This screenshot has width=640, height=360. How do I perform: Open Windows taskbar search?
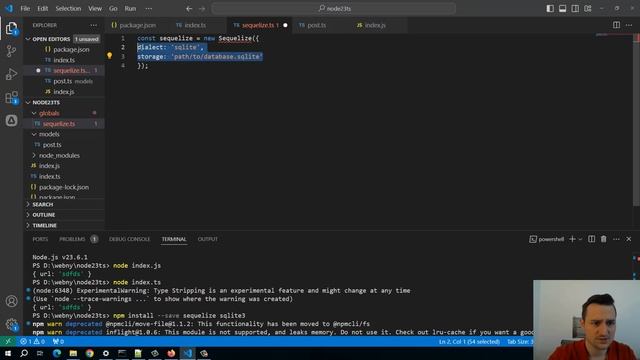(24, 353)
